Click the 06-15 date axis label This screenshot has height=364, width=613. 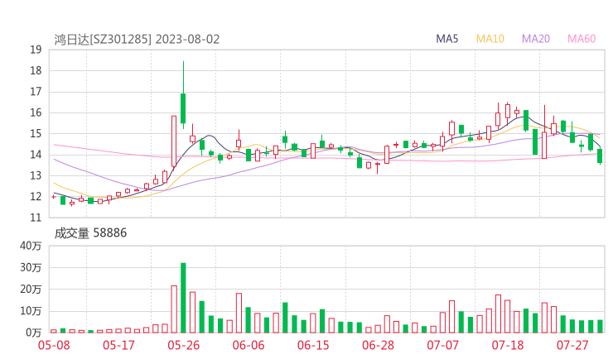pyautogui.click(x=313, y=345)
